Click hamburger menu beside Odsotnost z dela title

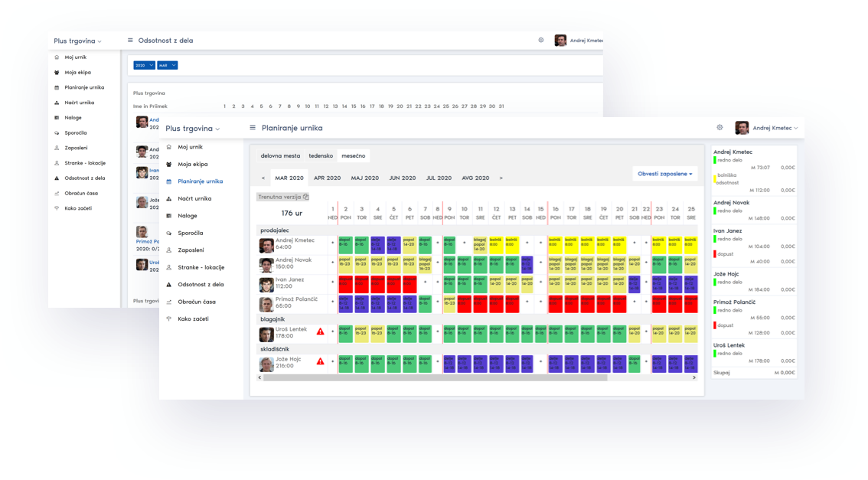(130, 40)
